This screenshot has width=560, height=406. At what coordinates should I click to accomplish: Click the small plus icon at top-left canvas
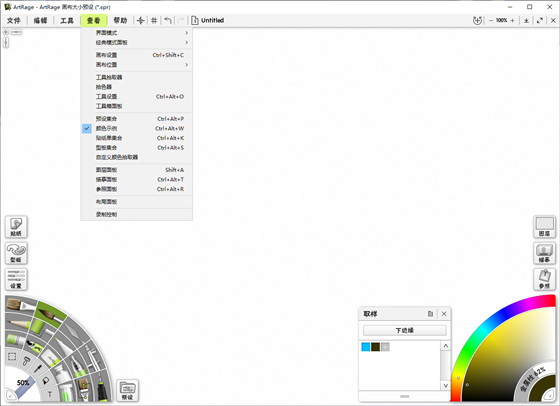point(6,32)
